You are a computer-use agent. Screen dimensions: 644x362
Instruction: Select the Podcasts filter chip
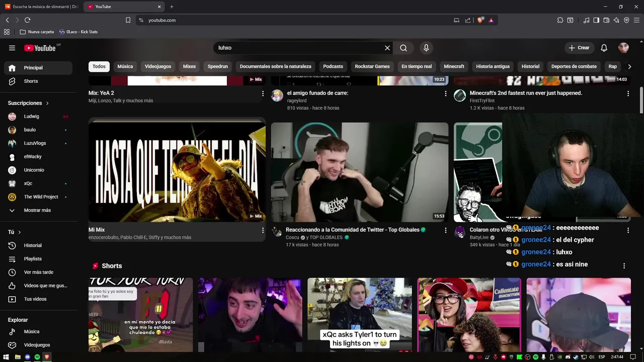(x=333, y=66)
